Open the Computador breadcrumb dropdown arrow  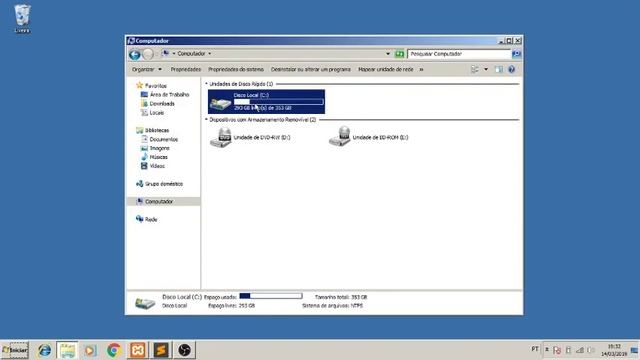[x=210, y=54]
